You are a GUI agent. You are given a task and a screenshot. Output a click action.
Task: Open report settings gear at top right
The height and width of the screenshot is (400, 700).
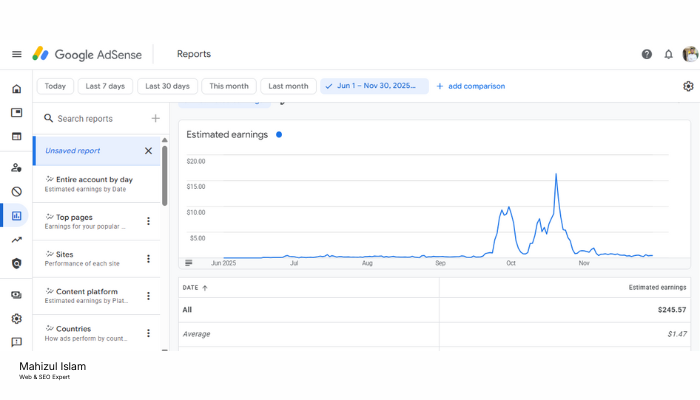pos(688,86)
